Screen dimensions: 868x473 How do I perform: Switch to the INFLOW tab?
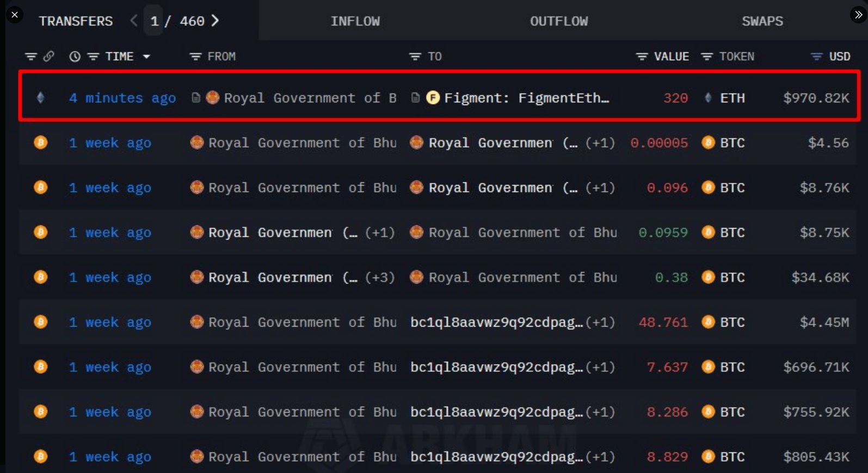pyautogui.click(x=355, y=21)
